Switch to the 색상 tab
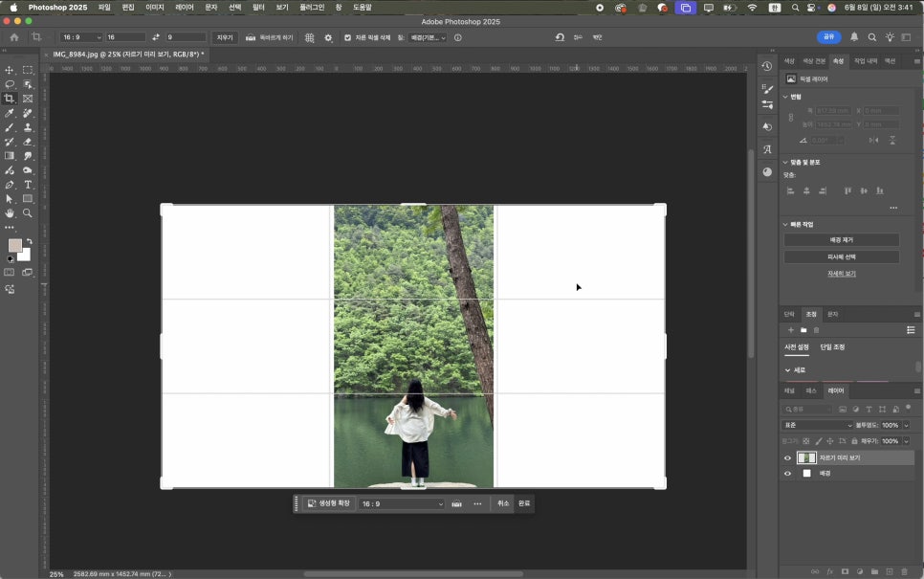Viewport: 924px width, 579px height. (x=789, y=61)
